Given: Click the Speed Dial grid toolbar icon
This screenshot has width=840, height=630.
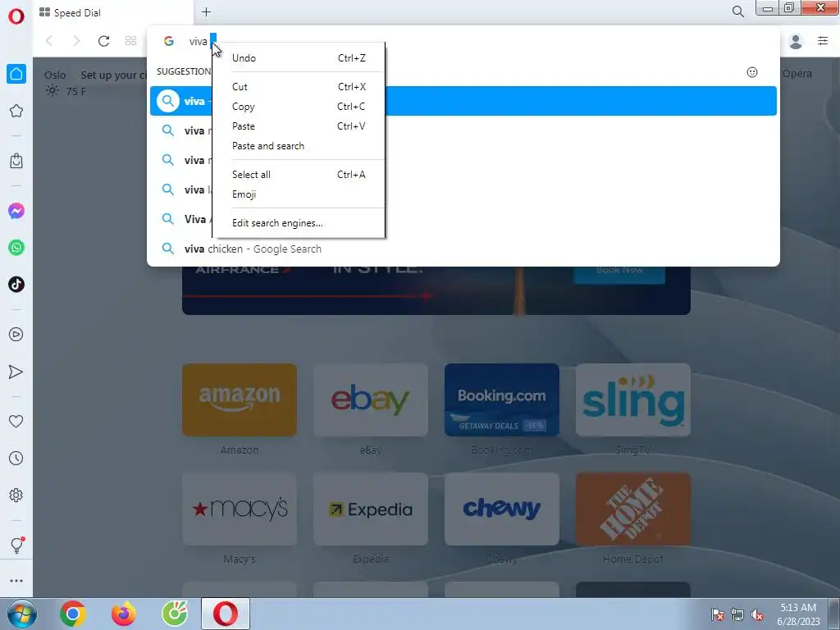Looking at the screenshot, I should tap(130, 41).
